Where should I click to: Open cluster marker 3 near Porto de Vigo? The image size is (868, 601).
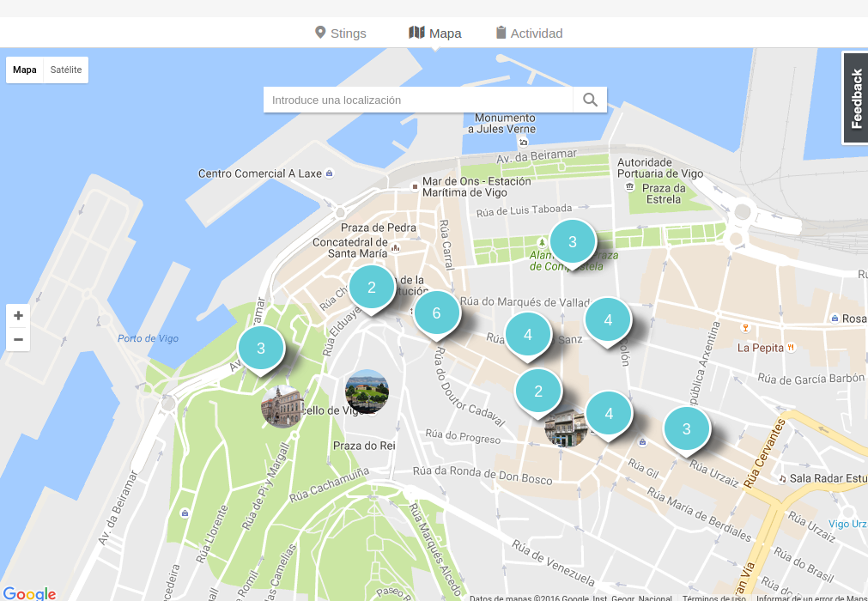point(261,349)
